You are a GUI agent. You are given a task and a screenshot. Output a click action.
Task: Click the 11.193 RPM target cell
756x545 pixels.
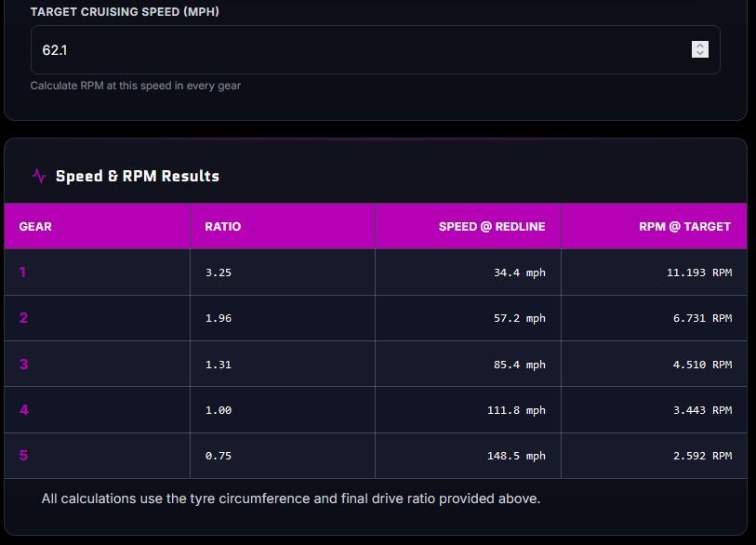(x=698, y=272)
